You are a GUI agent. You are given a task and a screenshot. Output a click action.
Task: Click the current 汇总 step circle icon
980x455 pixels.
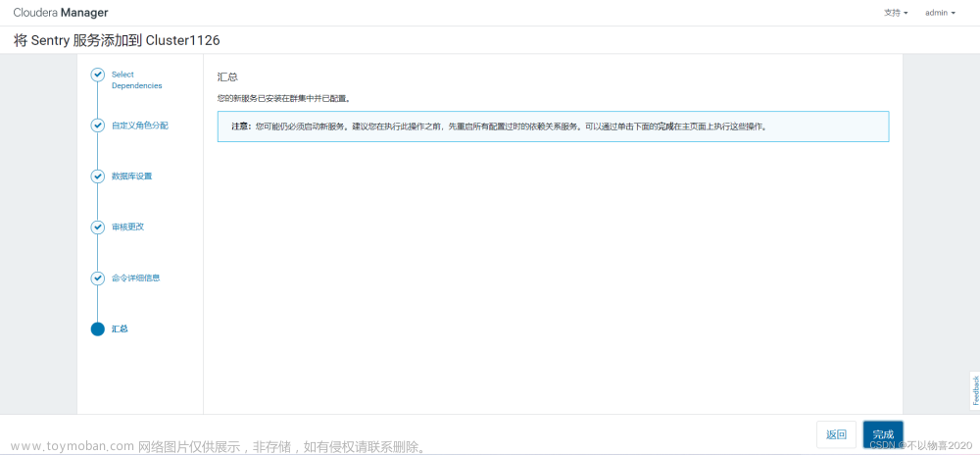click(97, 329)
